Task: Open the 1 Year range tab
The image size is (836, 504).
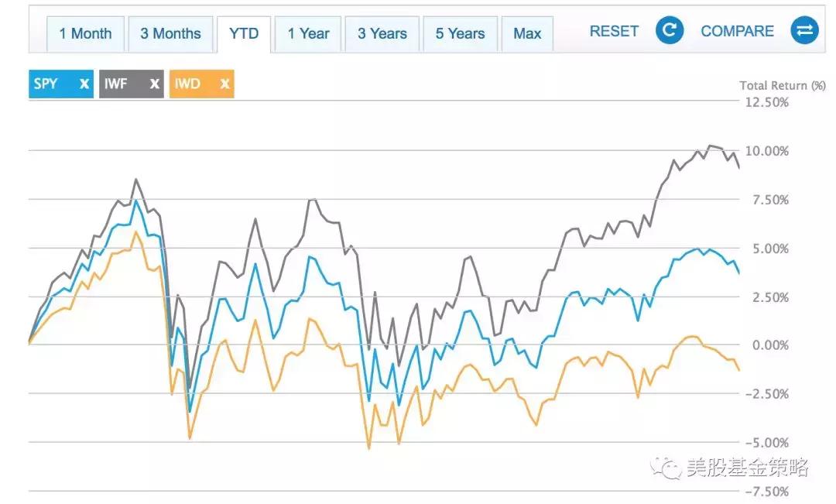Action: coord(308,34)
